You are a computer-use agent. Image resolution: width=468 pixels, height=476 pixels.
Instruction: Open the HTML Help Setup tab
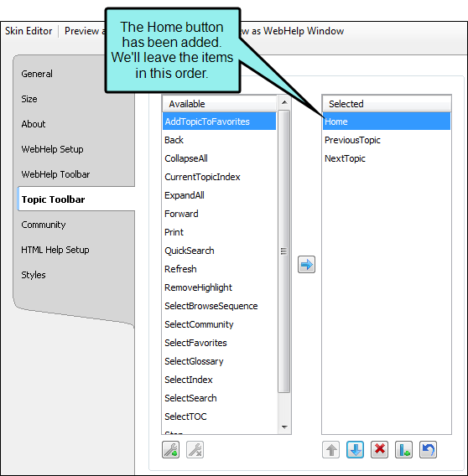(x=55, y=250)
